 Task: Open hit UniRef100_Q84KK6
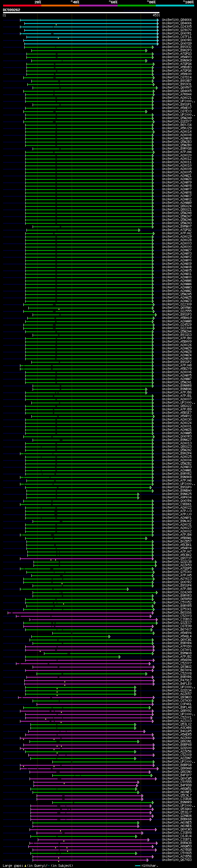pos(177,23)
